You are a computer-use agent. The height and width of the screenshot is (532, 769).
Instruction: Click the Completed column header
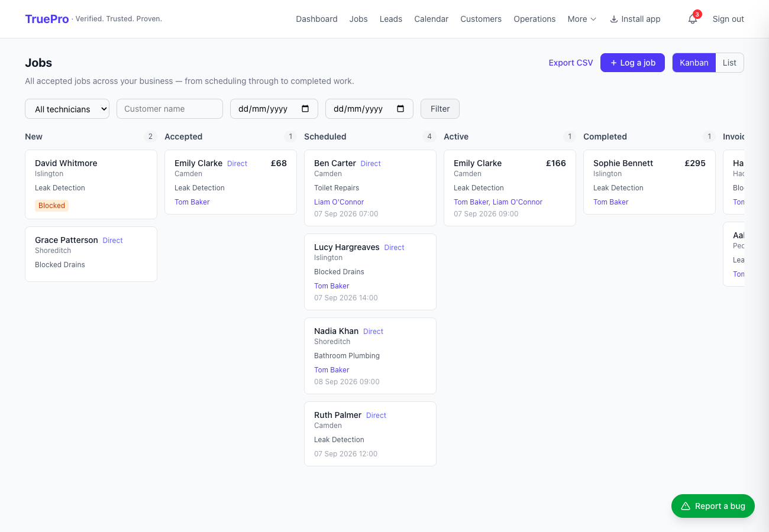click(605, 137)
